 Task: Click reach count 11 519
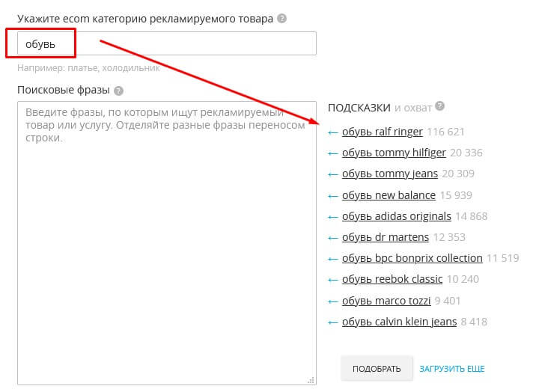tap(503, 258)
